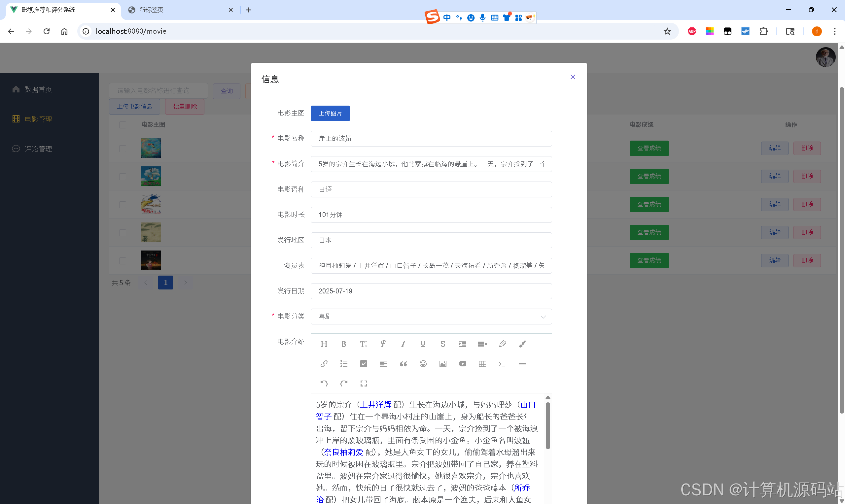Click the 上传图片 button

(330, 113)
